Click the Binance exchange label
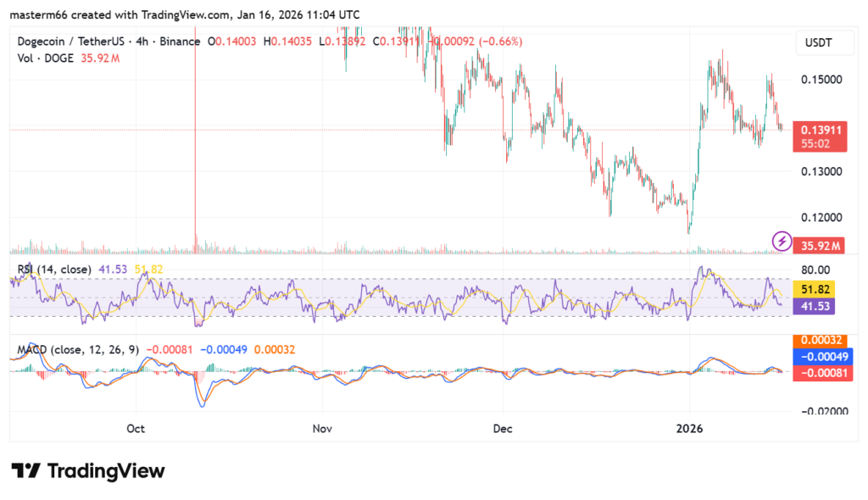The image size is (868, 500). coord(180,42)
